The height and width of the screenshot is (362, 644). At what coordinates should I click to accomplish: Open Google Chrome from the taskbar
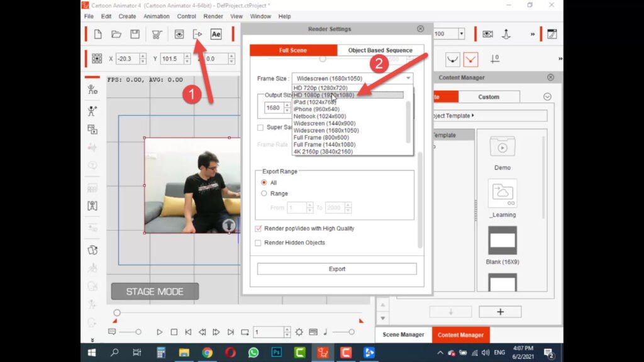click(x=208, y=353)
